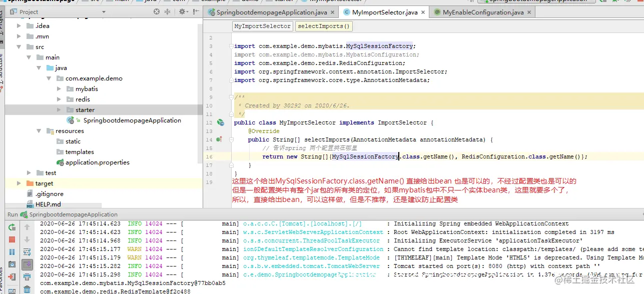Image resolution: width=644 pixels, height=294 pixels.
Task: Click the Rerun application icon in Run panel
Action: 12,227
